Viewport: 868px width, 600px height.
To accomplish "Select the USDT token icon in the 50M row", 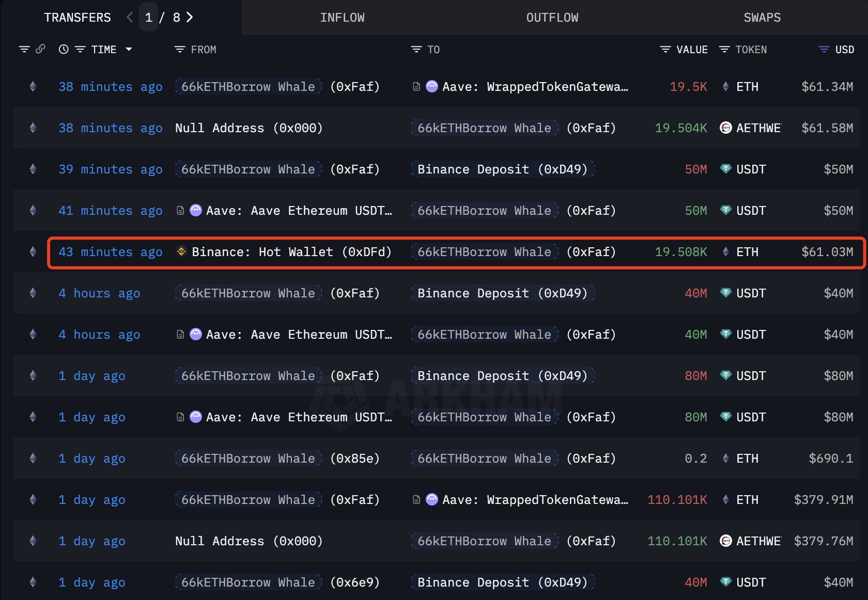I will tap(726, 169).
